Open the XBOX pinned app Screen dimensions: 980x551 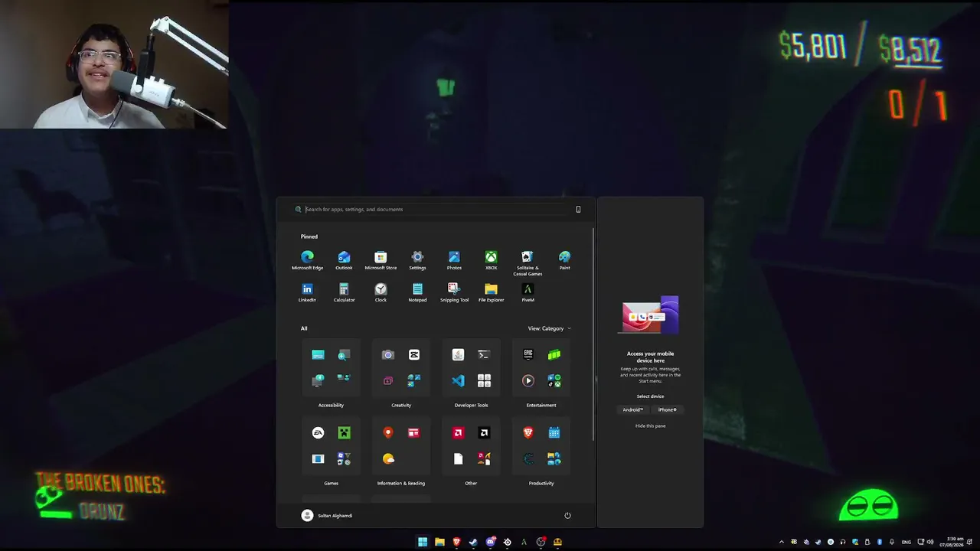491,260
